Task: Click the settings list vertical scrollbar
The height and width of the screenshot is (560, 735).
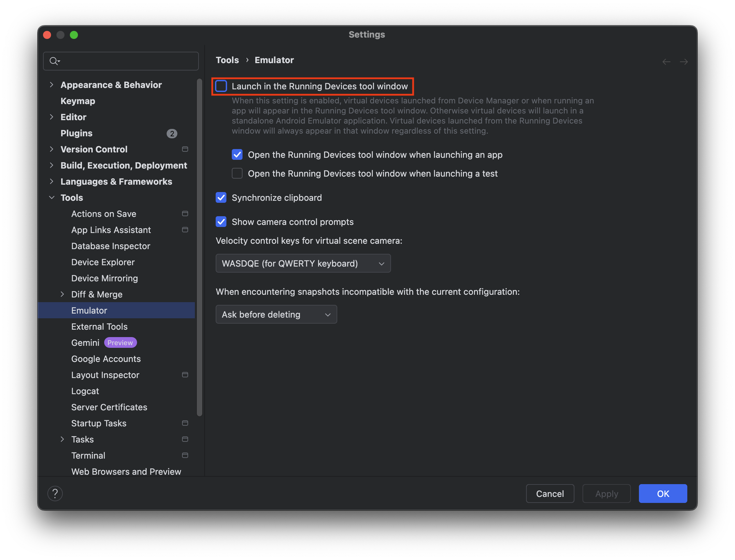Action: point(200,247)
